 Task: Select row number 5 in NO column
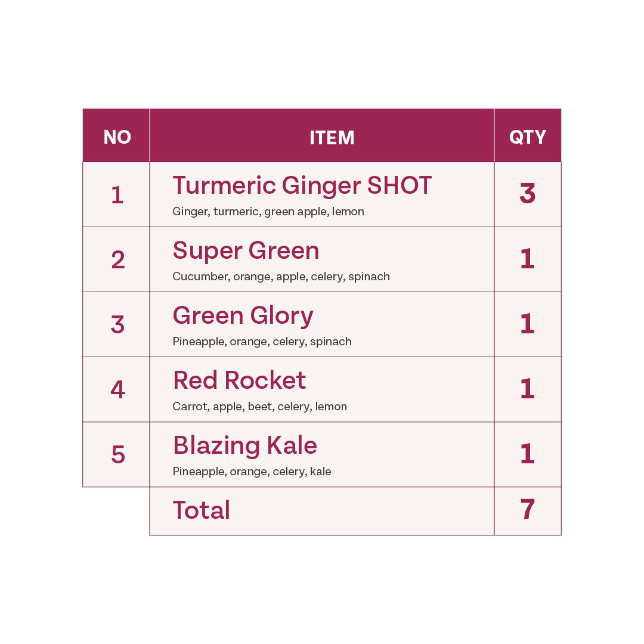pyautogui.click(x=117, y=455)
